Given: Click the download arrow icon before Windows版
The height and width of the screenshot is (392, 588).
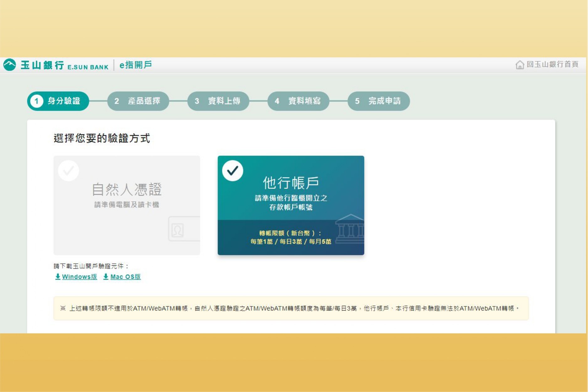Looking at the screenshot, I should coord(57,277).
